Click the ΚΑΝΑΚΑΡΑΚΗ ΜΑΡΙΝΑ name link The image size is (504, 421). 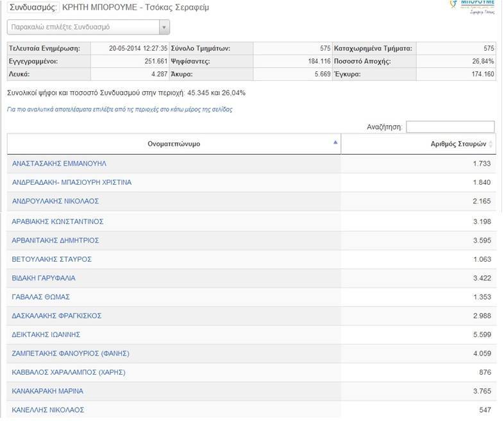click(x=47, y=391)
